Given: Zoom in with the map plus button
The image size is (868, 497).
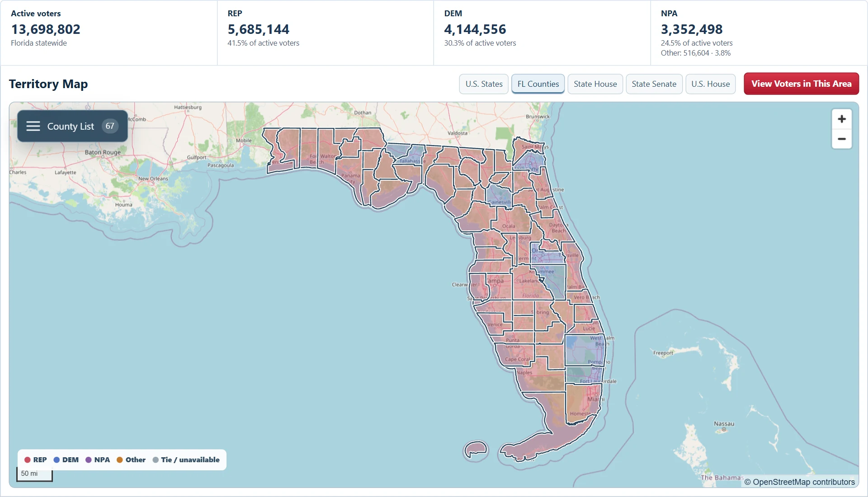Looking at the screenshot, I should (x=841, y=119).
